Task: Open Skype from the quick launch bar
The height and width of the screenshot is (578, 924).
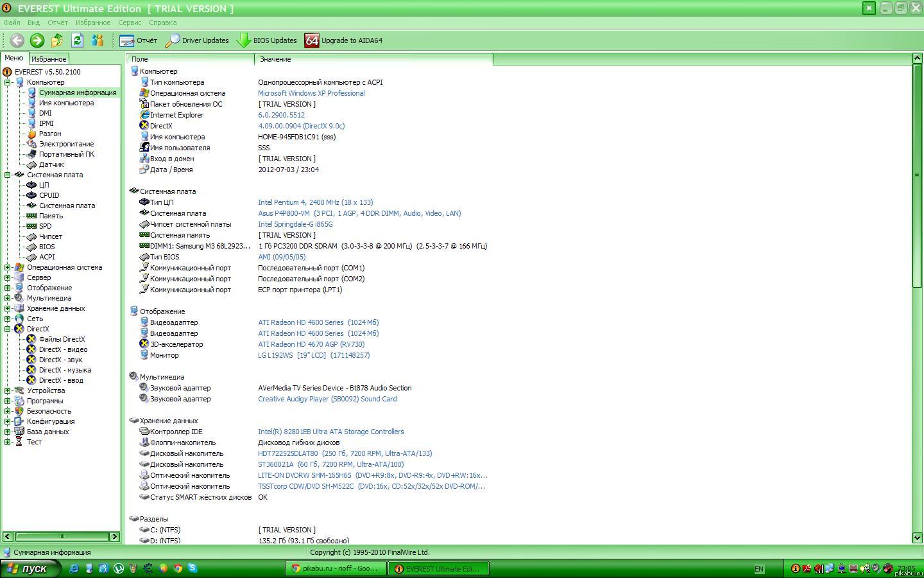Action: (x=193, y=568)
